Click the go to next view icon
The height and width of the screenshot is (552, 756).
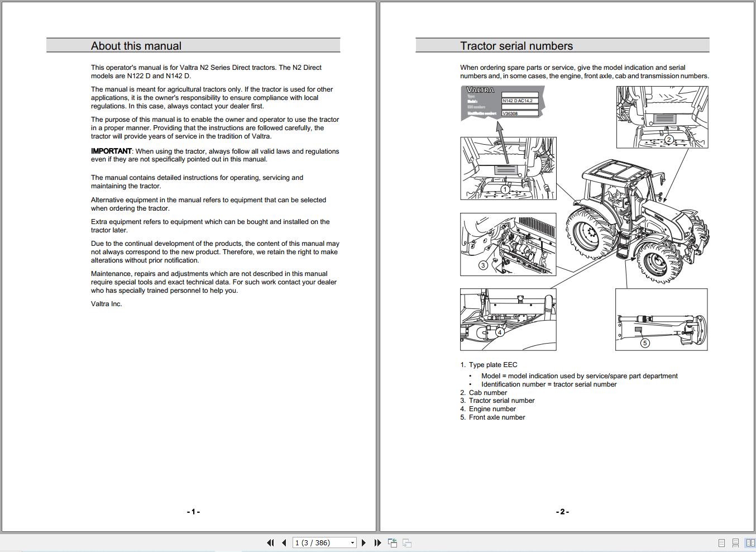click(x=407, y=543)
